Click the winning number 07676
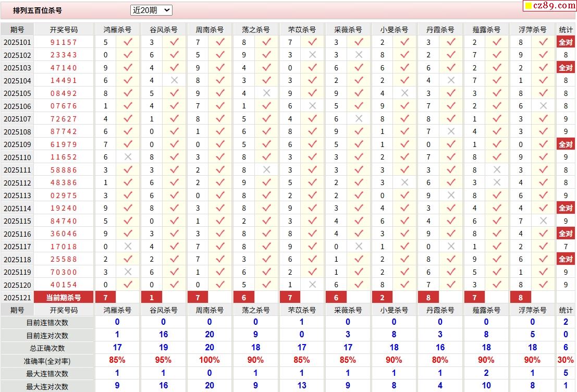577x392 pixels. coord(64,106)
